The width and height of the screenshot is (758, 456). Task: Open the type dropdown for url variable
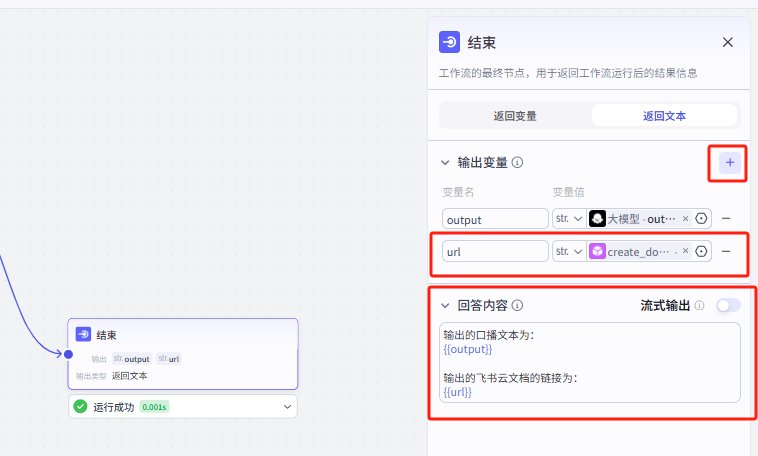coord(568,251)
